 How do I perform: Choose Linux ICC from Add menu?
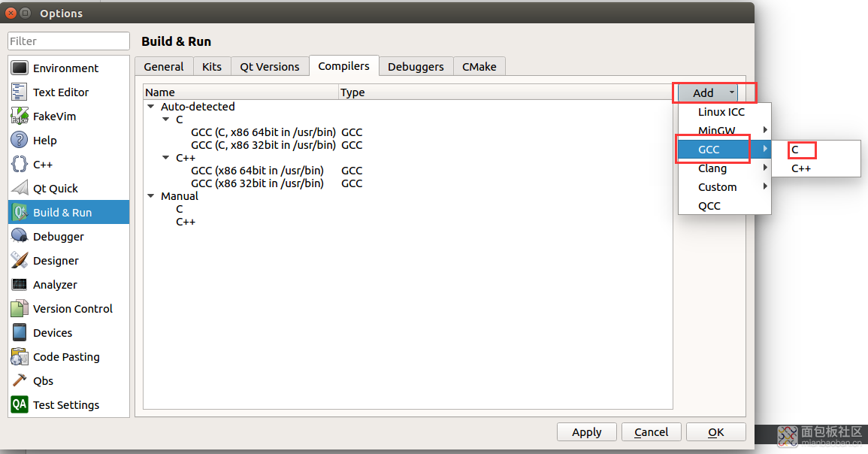724,112
